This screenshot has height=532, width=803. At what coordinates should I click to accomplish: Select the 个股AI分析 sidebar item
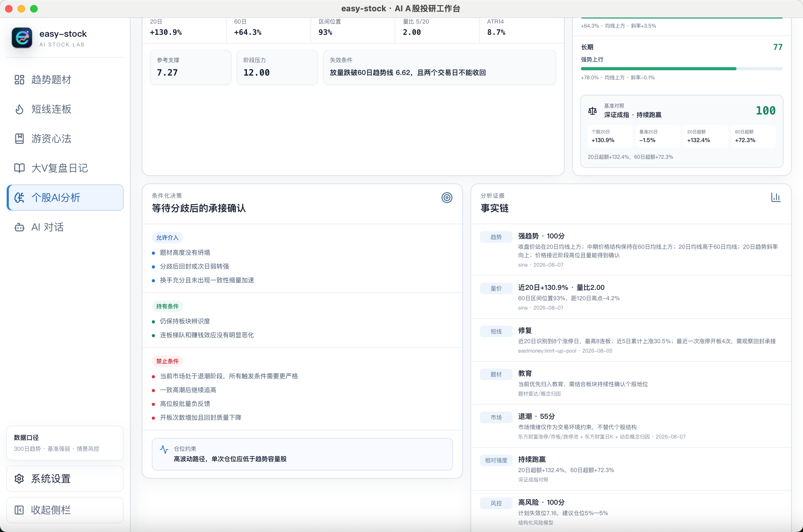[x=65, y=198]
